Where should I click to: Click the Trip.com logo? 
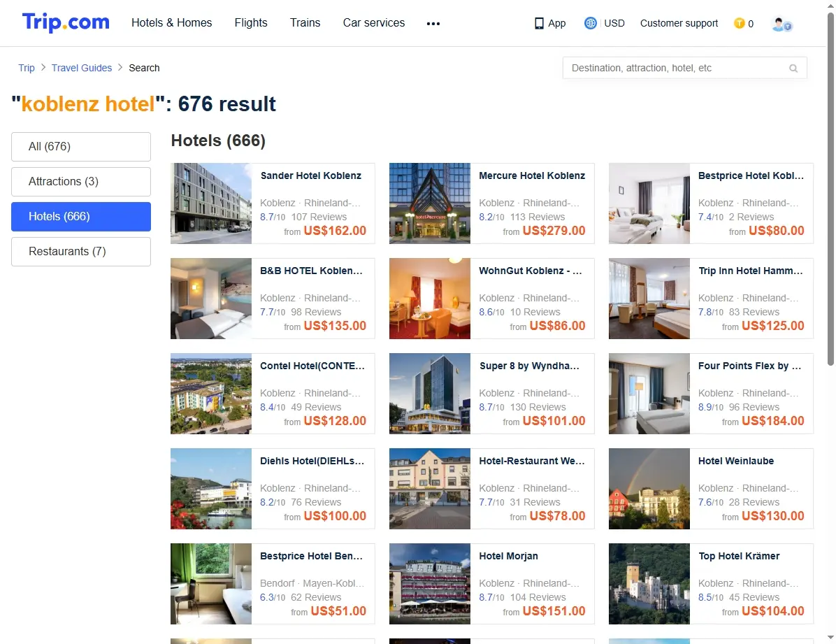coord(66,22)
